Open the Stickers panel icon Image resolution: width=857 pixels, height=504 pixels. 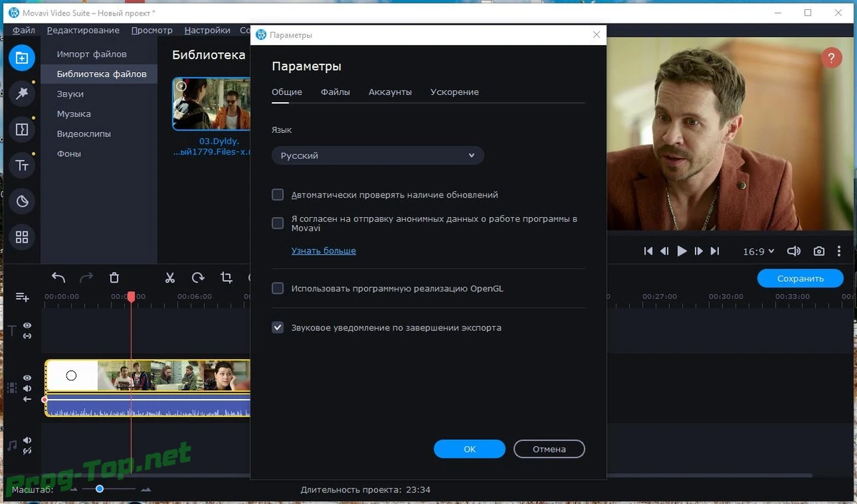tap(21, 201)
